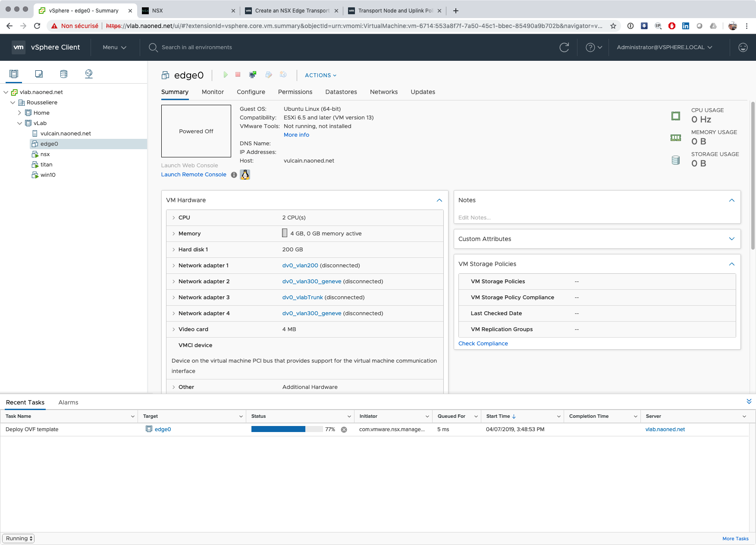Switch to the VMs and Templates view
Screen dimensions: 756x545
(39, 74)
